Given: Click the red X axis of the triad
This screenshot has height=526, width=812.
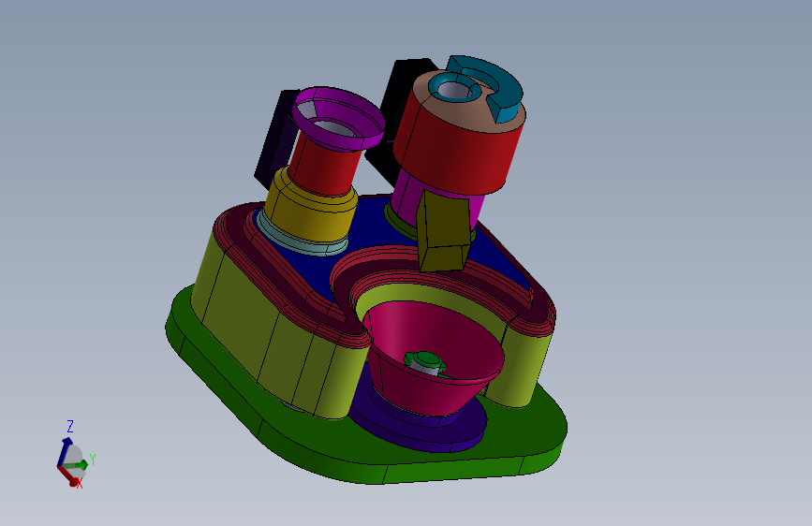Looking at the screenshot, I should coord(67,475).
